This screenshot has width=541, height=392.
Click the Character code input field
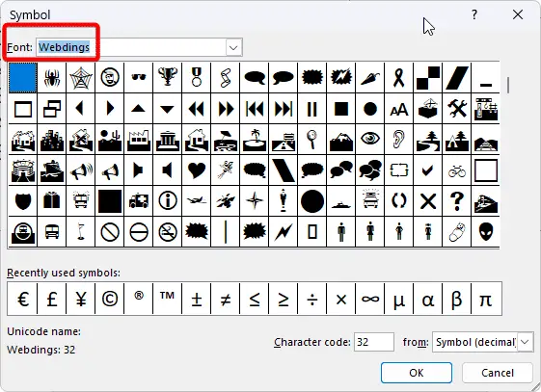coord(374,342)
